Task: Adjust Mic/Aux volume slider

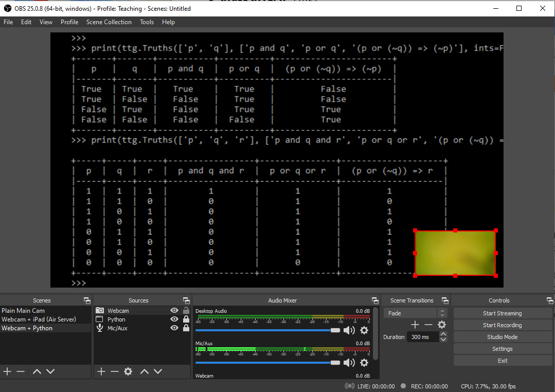Action: pos(267,363)
